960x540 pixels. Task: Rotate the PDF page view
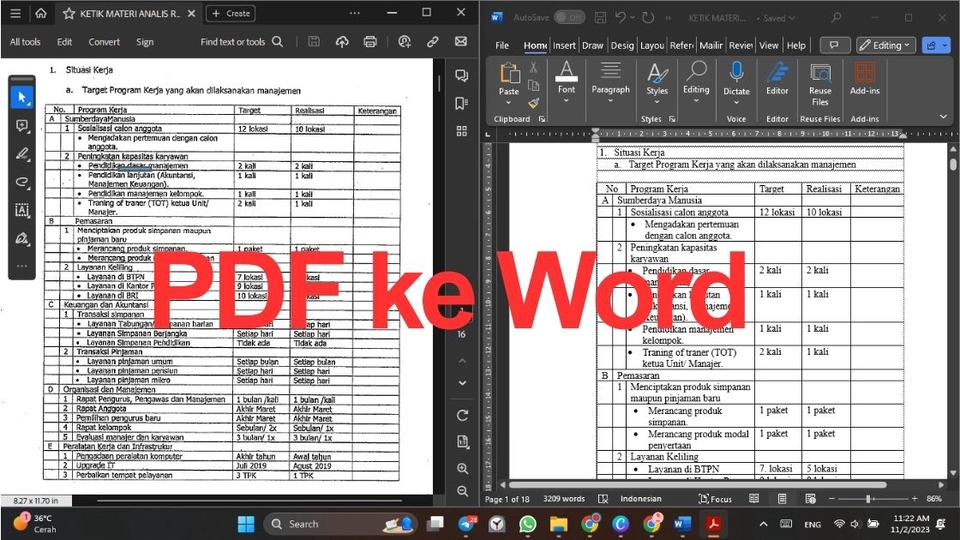462,415
